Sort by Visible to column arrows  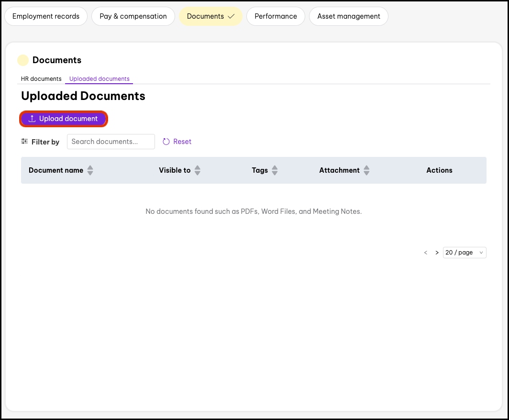(x=198, y=170)
